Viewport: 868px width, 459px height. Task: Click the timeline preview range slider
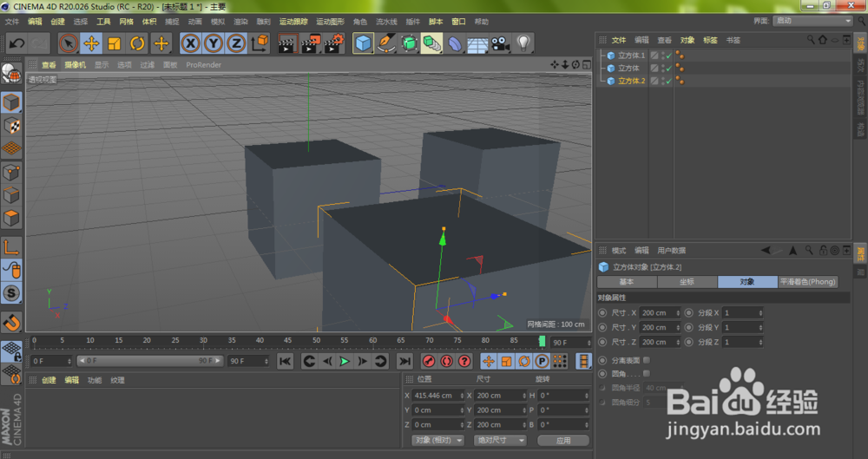click(x=149, y=360)
